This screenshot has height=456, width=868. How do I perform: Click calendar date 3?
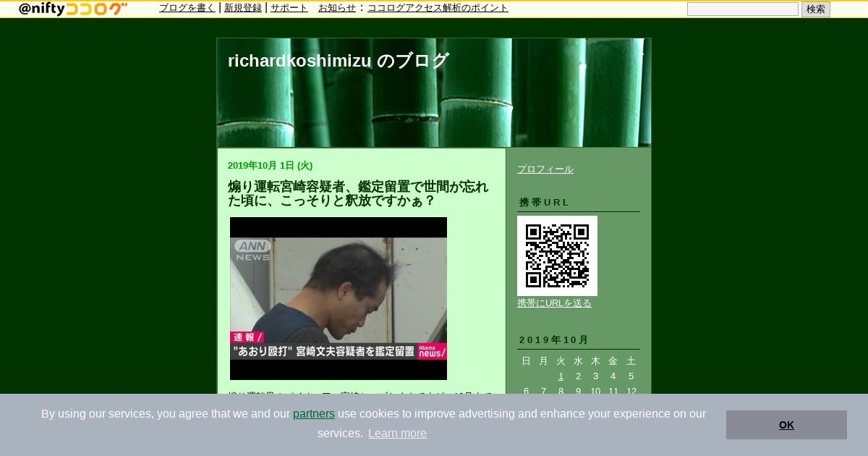click(x=595, y=376)
